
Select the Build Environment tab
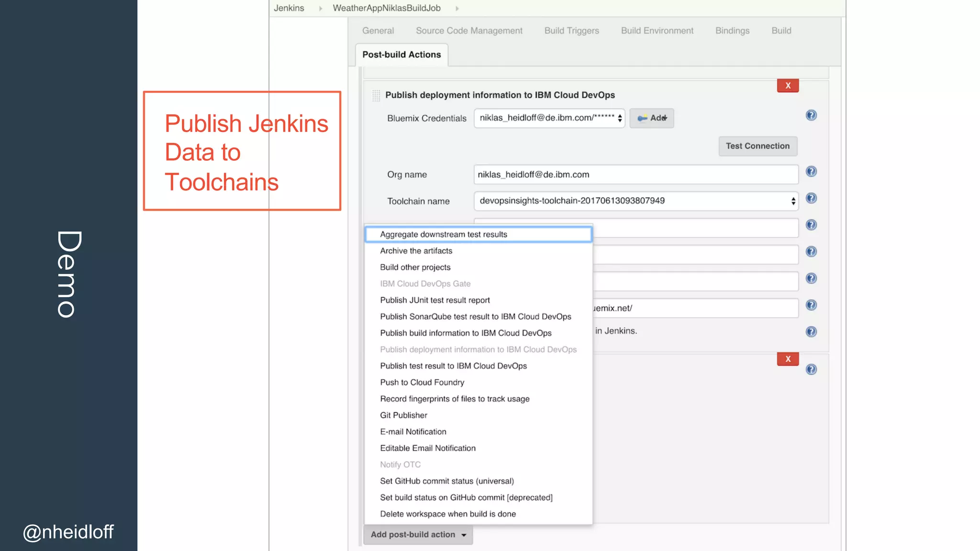pos(657,31)
